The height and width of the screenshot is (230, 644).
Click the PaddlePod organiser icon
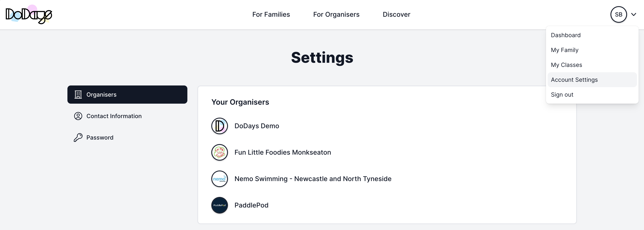coord(220,205)
